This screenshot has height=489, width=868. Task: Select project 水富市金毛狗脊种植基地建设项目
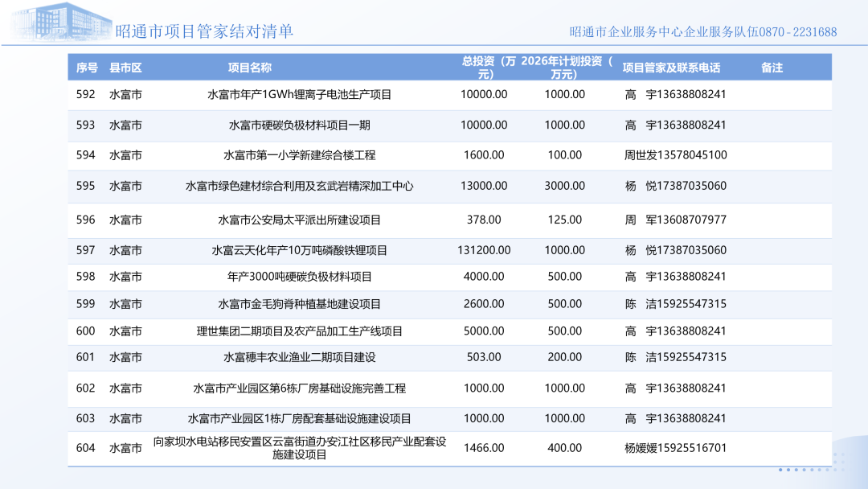tap(300, 304)
